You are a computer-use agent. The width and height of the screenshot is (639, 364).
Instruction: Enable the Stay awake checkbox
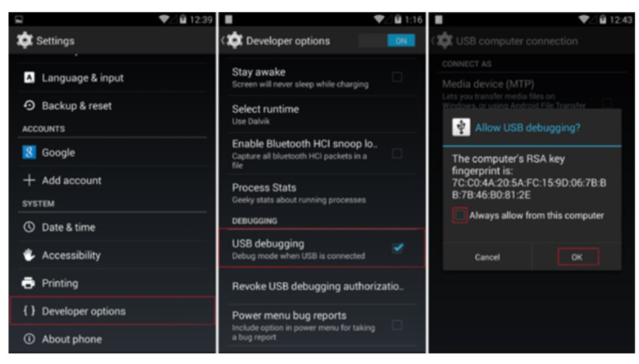click(x=397, y=77)
